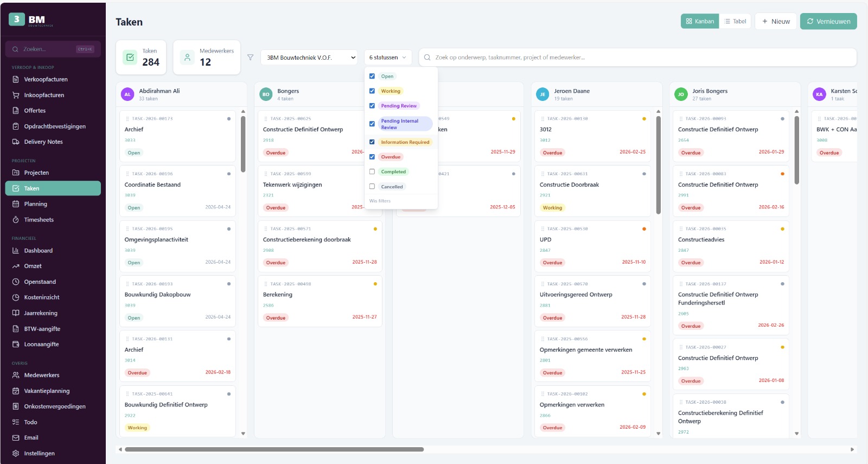
Task: Check the Completed status checkbox
Action: point(372,171)
